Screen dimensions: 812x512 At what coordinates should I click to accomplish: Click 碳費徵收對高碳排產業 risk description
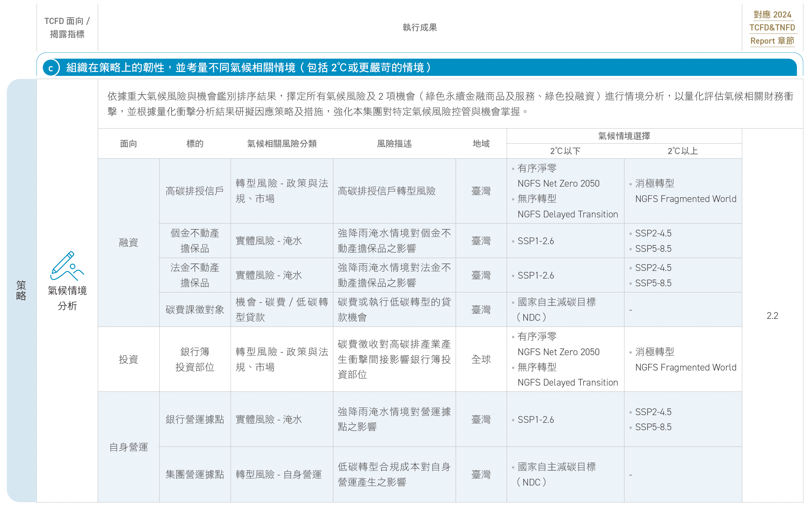[x=394, y=359]
